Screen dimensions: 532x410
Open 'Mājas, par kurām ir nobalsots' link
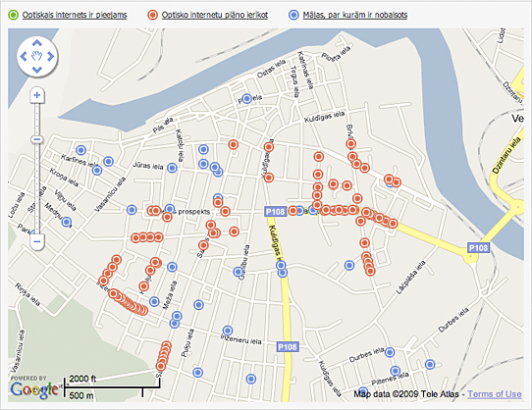355,15
